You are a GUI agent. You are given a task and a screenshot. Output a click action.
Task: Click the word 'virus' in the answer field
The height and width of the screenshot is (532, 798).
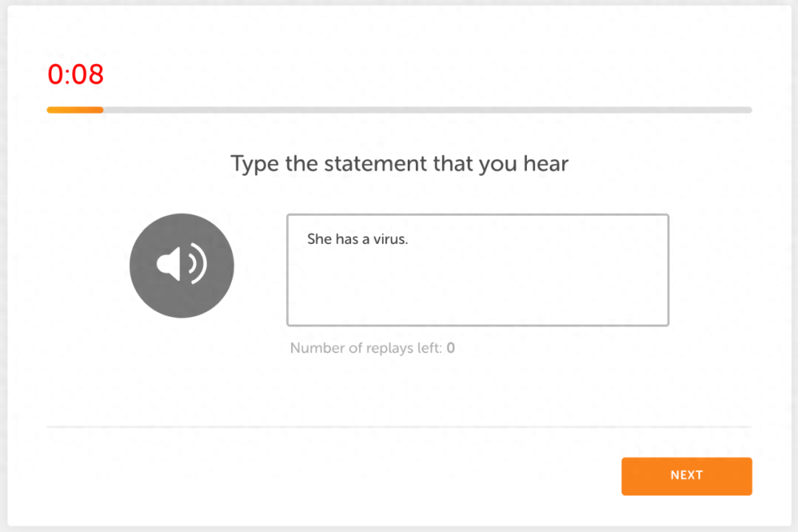click(389, 239)
